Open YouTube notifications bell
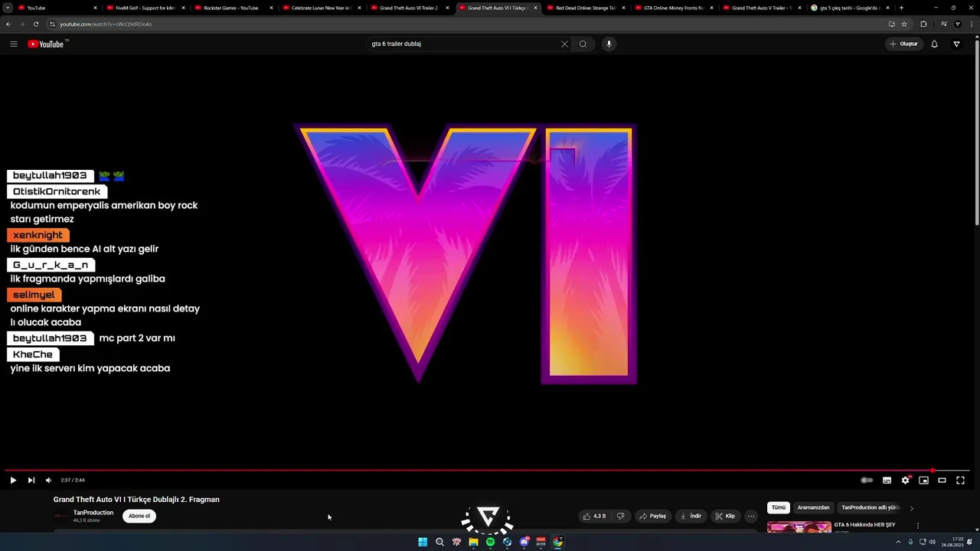Image resolution: width=980 pixels, height=551 pixels. click(x=934, y=44)
